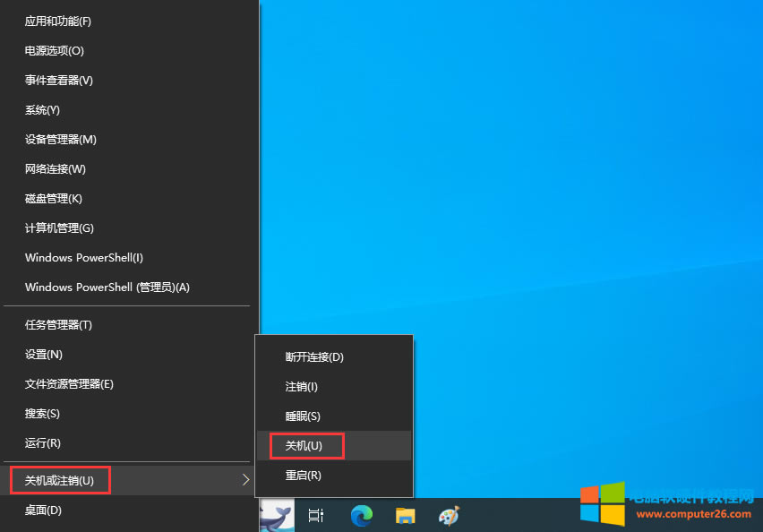The height and width of the screenshot is (532, 763).
Task: Click 桌面(D) to show desktop
Action: (44, 510)
